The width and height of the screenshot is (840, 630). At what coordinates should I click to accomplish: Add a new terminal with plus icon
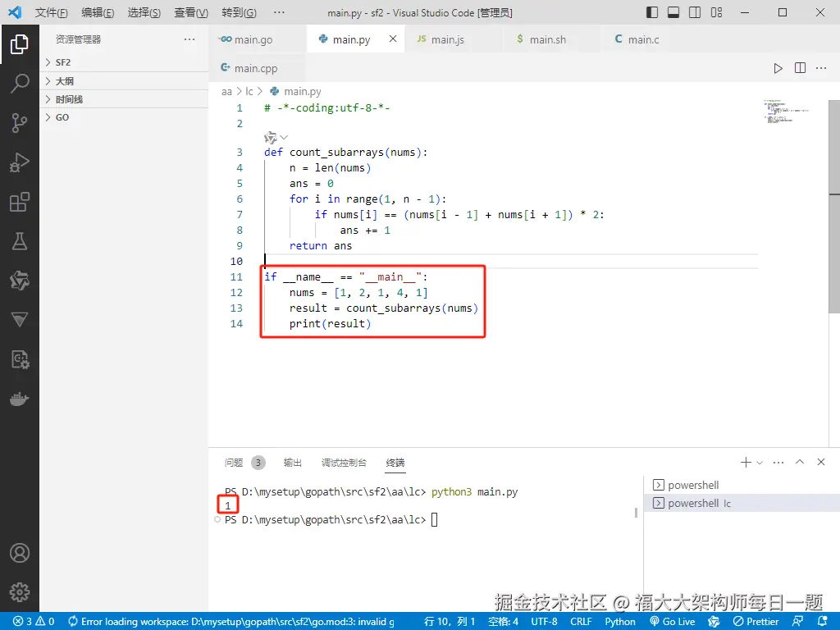tap(745, 463)
